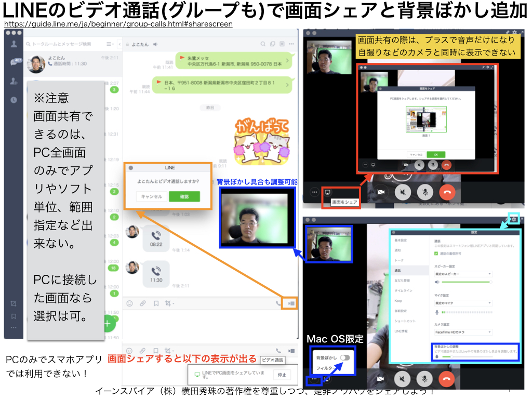This screenshot has height=399, width=532.
Task: Click the share screen monitor icon in upper call window
Action: tap(327, 192)
